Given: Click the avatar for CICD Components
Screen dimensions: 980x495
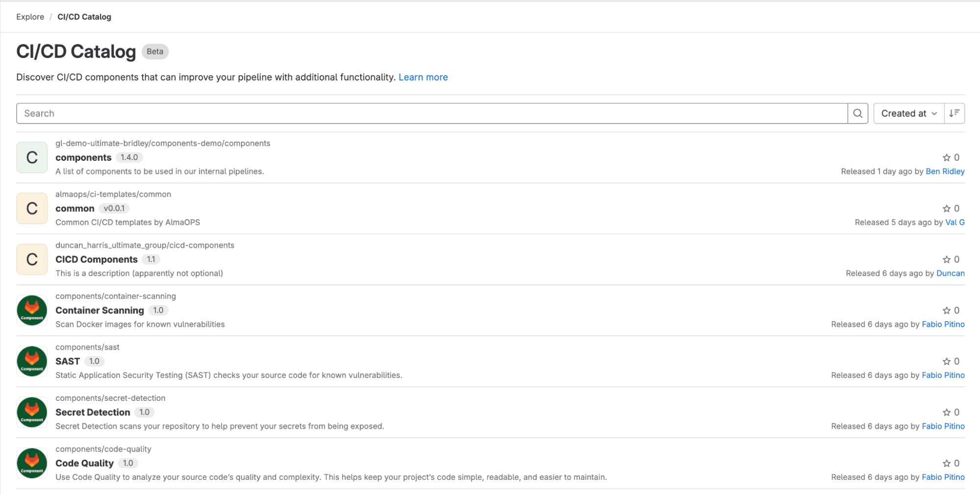Looking at the screenshot, I should coord(32,260).
